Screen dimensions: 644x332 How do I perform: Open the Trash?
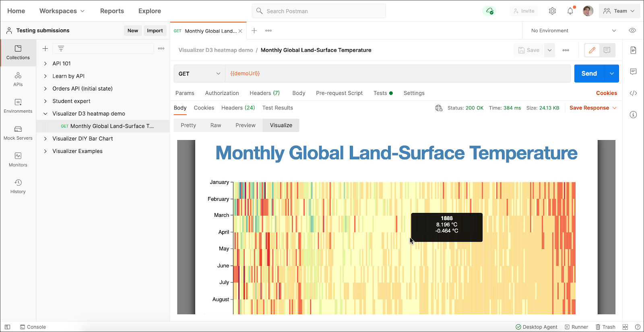[605, 327]
